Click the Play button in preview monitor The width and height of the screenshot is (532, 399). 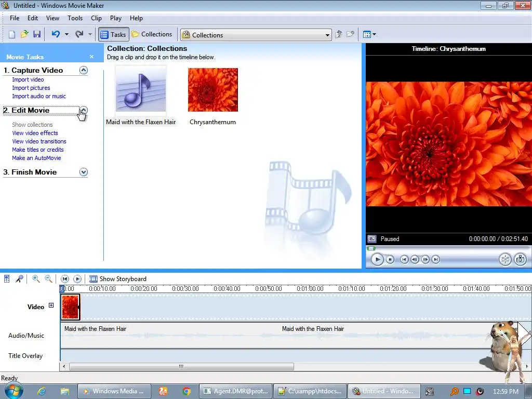point(377,260)
